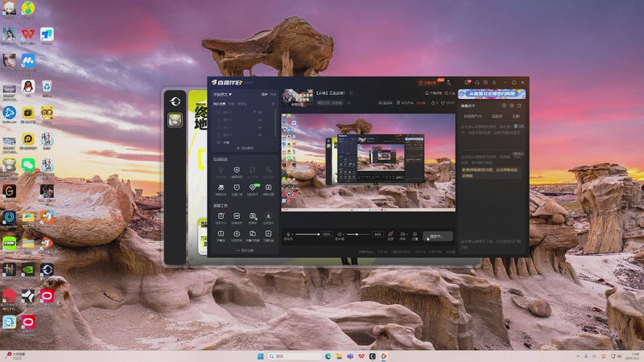Select the third scene tab

tap(242, 104)
